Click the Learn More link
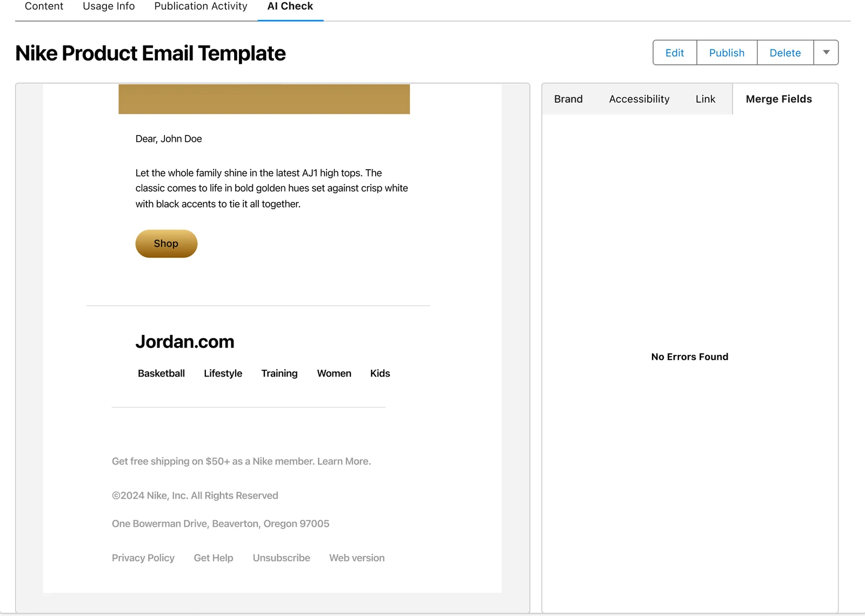Viewport: 865px width, 616px height. pos(344,461)
